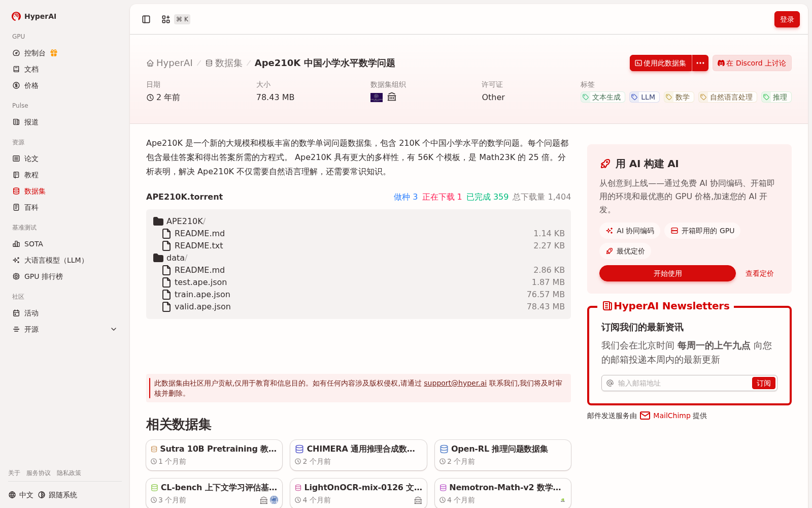
Task: Click 最优定价 chip
Action: (x=625, y=251)
